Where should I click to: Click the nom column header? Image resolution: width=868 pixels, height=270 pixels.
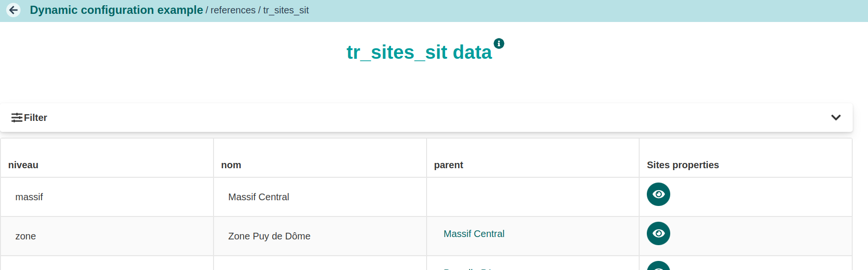click(231, 165)
